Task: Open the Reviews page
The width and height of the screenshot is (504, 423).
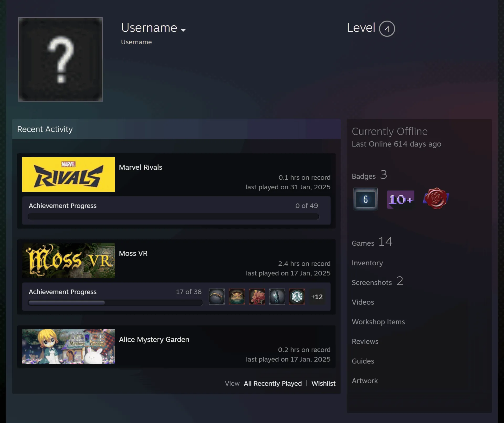Action: [x=365, y=341]
